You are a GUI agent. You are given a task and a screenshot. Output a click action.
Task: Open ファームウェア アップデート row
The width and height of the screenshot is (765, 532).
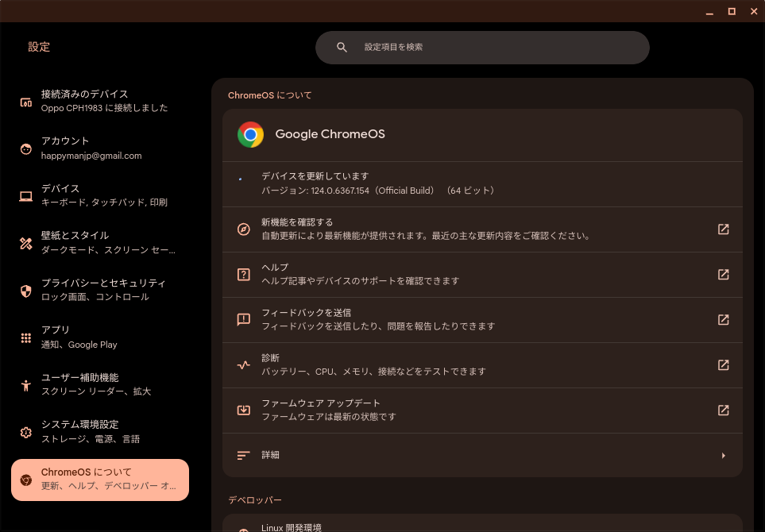(482, 411)
